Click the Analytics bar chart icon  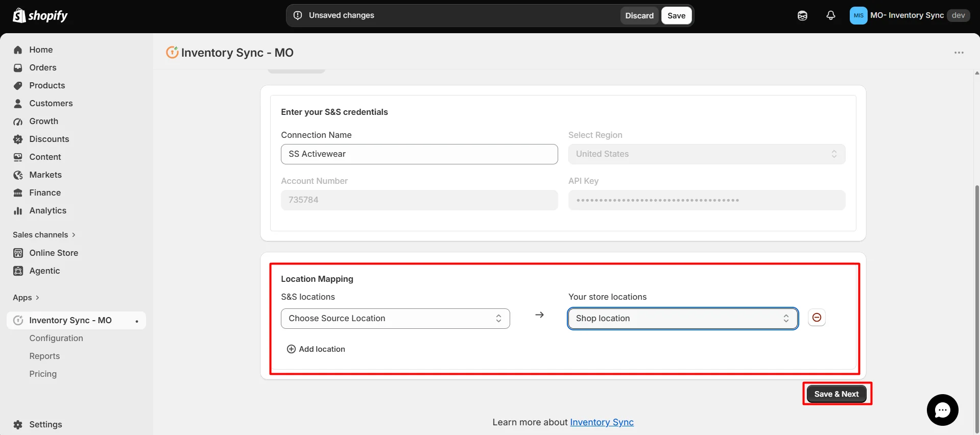18,210
